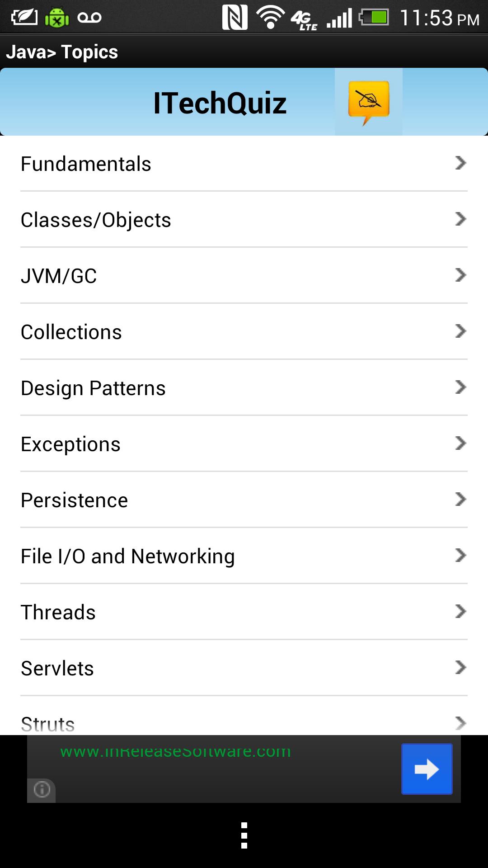The width and height of the screenshot is (488, 868).
Task: Expand the Collections chevron arrow
Action: coord(460,331)
